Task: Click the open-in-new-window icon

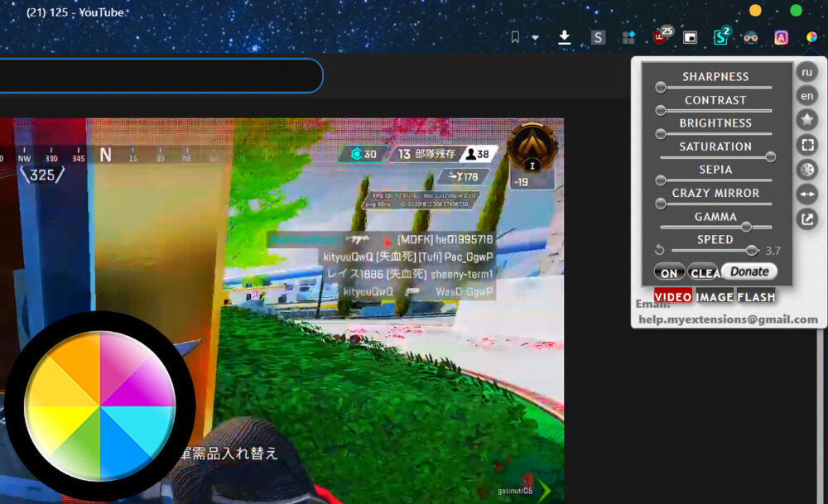Action: (x=806, y=218)
